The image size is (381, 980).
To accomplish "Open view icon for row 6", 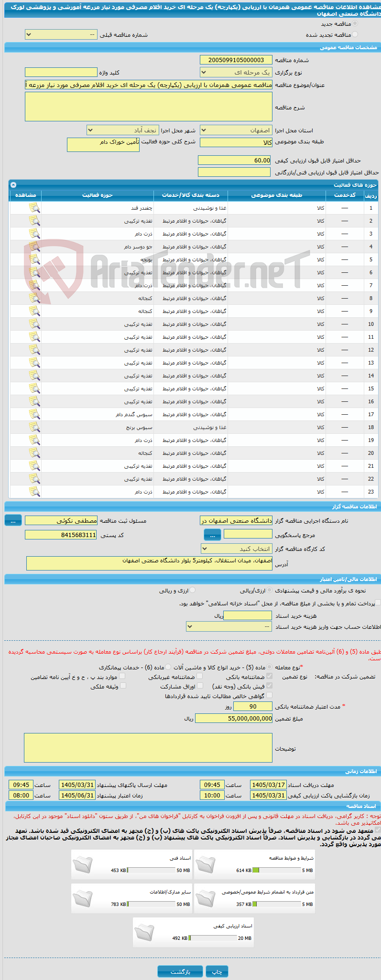I will point(34,272).
